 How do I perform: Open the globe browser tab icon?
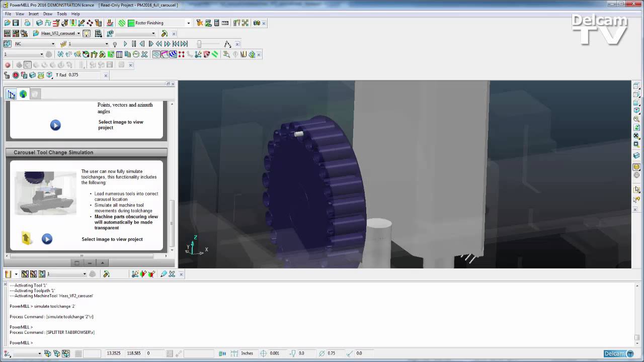[23, 94]
